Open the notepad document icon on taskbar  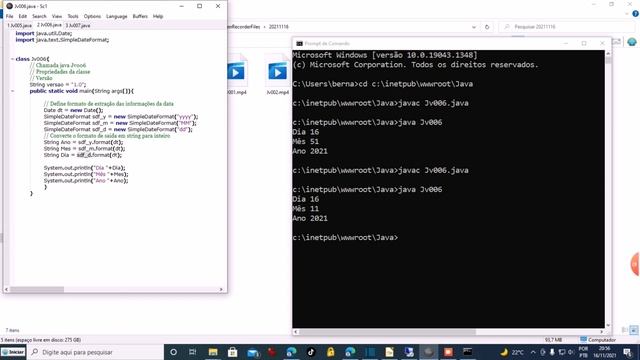coord(389,352)
